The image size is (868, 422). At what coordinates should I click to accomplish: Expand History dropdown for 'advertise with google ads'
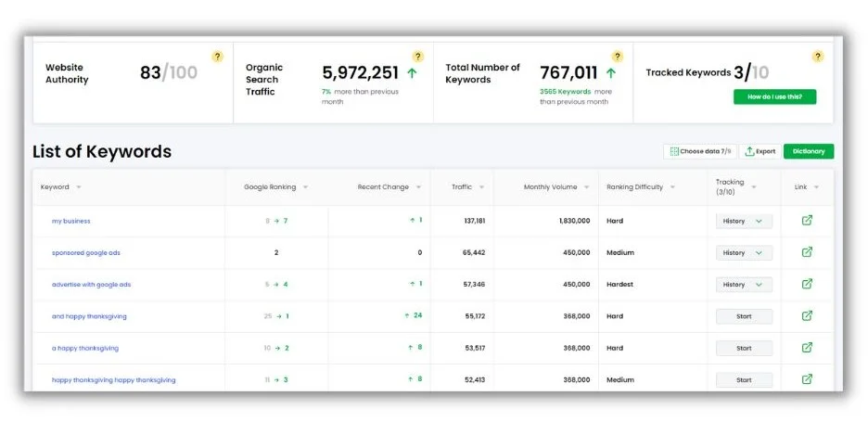744,285
